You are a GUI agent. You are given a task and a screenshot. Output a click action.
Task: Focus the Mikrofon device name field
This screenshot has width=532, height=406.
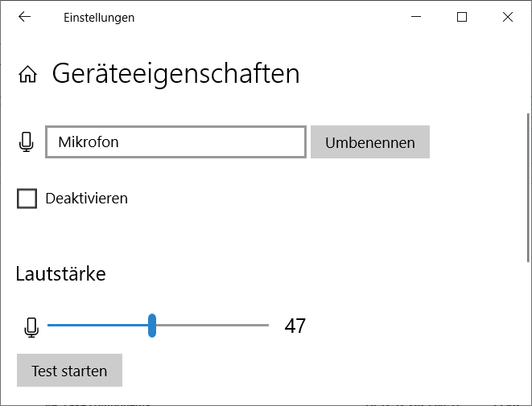click(x=175, y=142)
